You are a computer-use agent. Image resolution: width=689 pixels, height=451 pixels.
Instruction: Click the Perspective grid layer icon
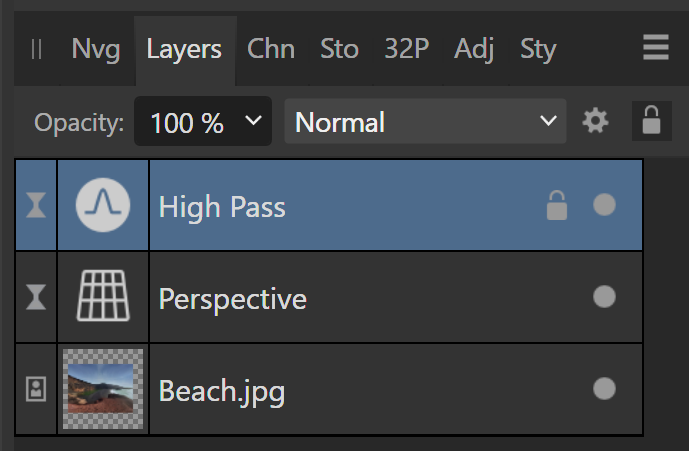104,297
